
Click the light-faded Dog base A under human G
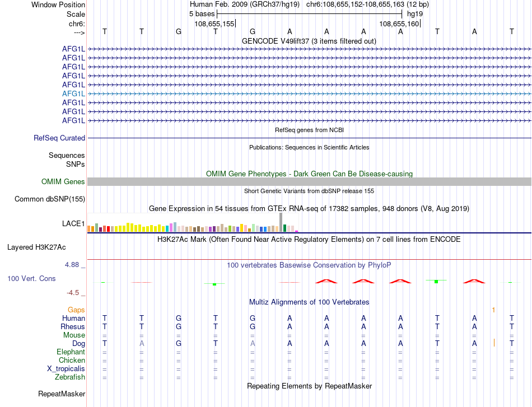[253, 343]
